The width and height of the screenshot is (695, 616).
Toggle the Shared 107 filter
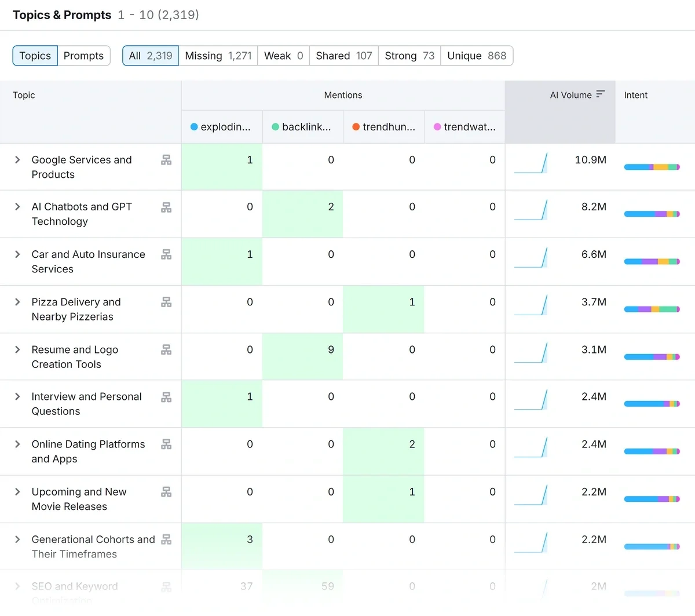coord(343,56)
